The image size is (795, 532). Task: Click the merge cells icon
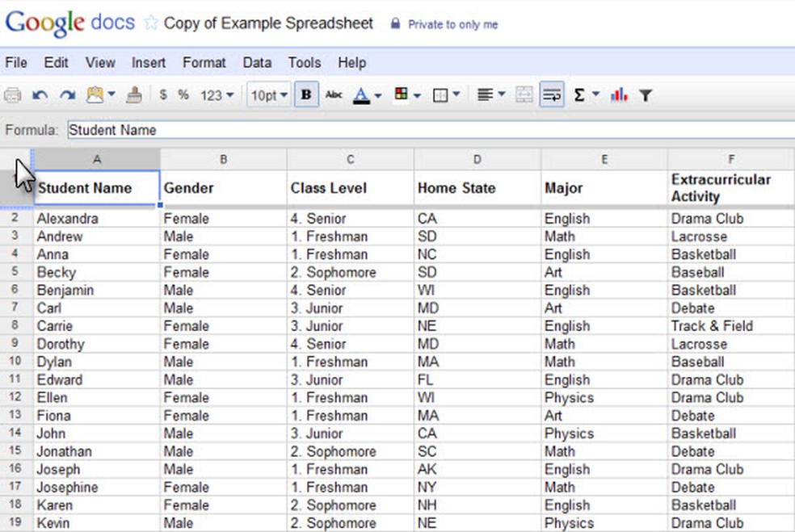(524, 94)
